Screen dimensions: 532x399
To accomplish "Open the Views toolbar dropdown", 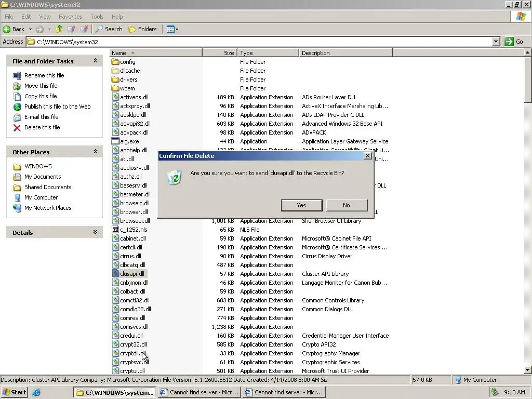I will (172, 29).
